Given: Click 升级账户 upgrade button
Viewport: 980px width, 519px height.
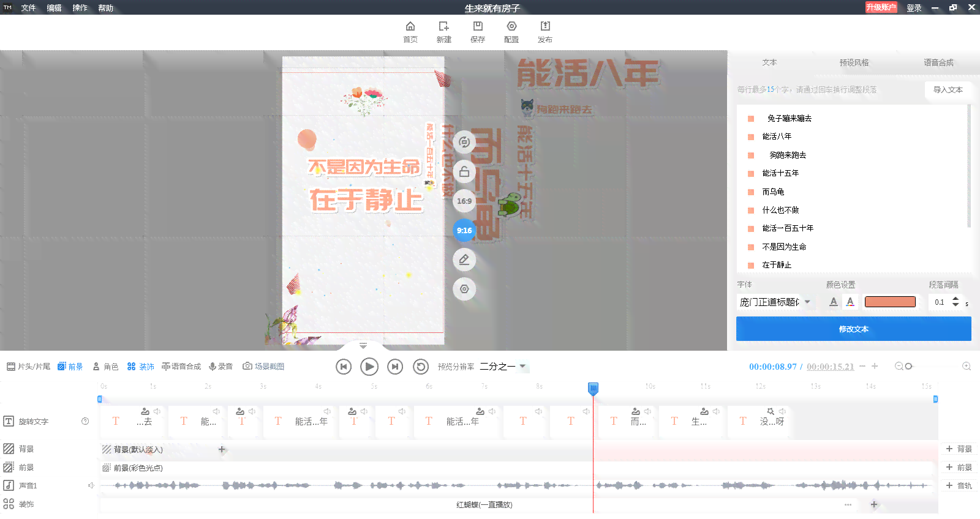Looking at the screenshot, I should point(881,7).
